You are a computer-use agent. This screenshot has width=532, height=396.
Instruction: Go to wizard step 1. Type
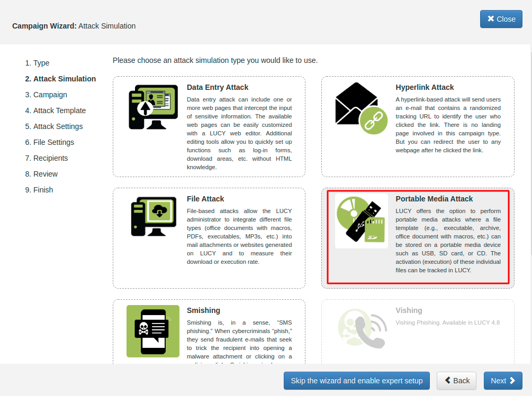click(37, 63)
